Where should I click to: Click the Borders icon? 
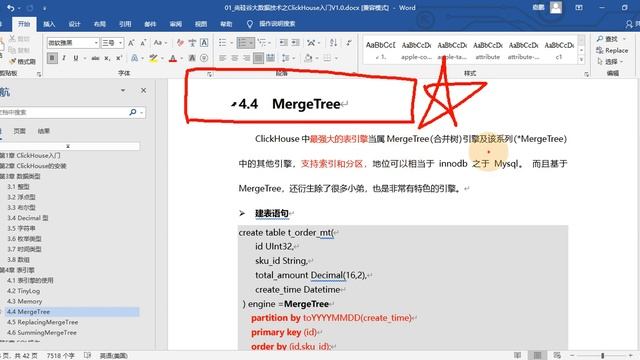pos(327,58)
